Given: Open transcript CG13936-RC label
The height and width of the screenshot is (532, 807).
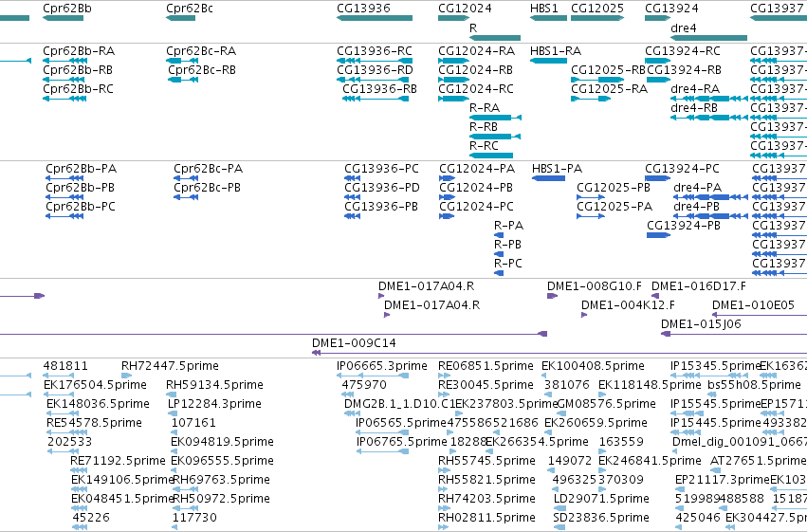Looking at the screenshot, I should [375, 51].
